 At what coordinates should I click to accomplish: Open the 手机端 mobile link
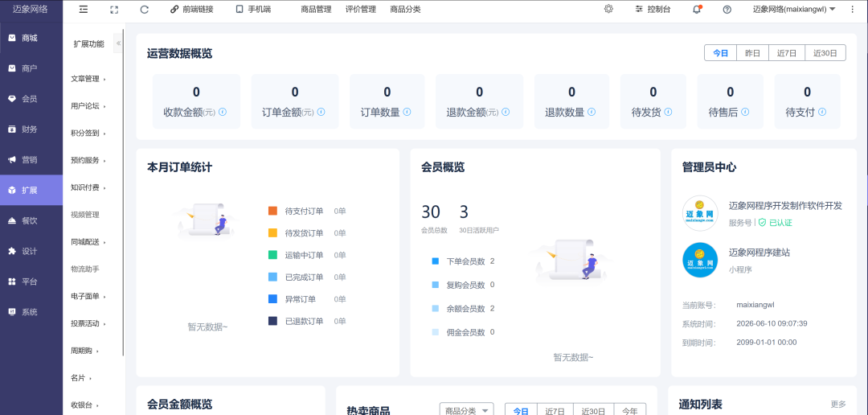[x=253, y=10]
